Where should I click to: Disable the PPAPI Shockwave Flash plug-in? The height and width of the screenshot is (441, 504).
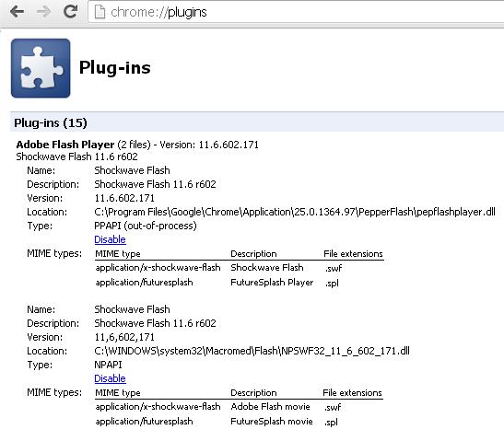pos(110,239)
